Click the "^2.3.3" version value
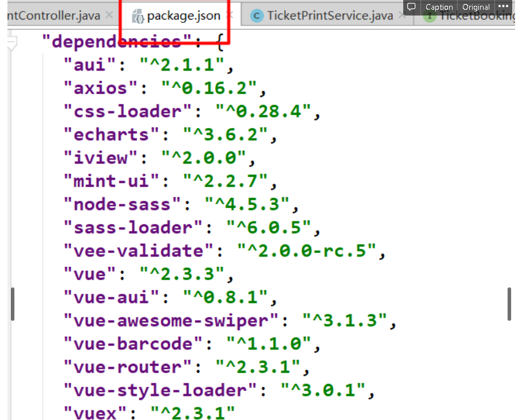The height and width of the screenshot is (420, 530). click(182, 274)
